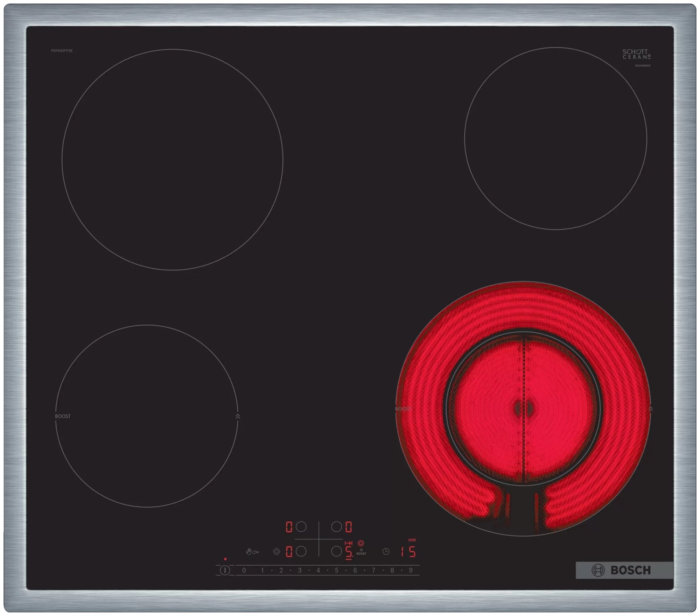
Task: Tap the BOOST label on bottom-left burner
Action: coord(63,416)
